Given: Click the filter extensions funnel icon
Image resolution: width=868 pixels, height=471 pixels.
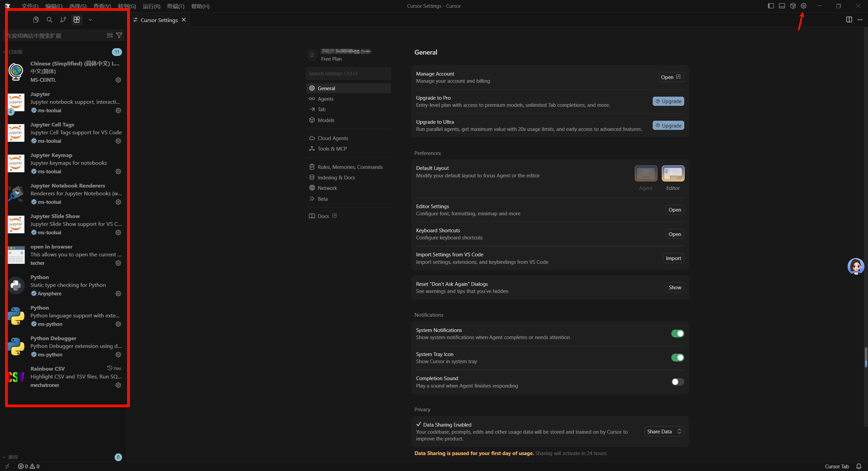Looking at the screenshot, I should tap(119, 35).
